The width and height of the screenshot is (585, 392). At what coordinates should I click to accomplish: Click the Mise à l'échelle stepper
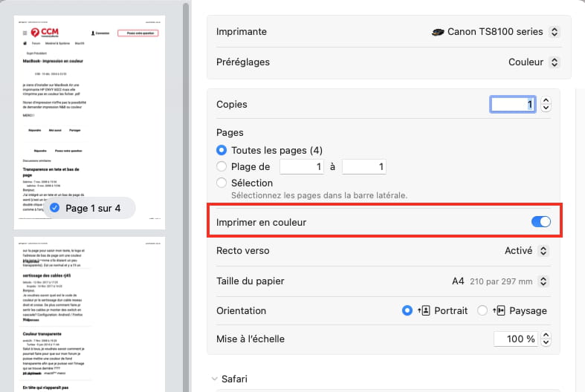pos(546,339)
